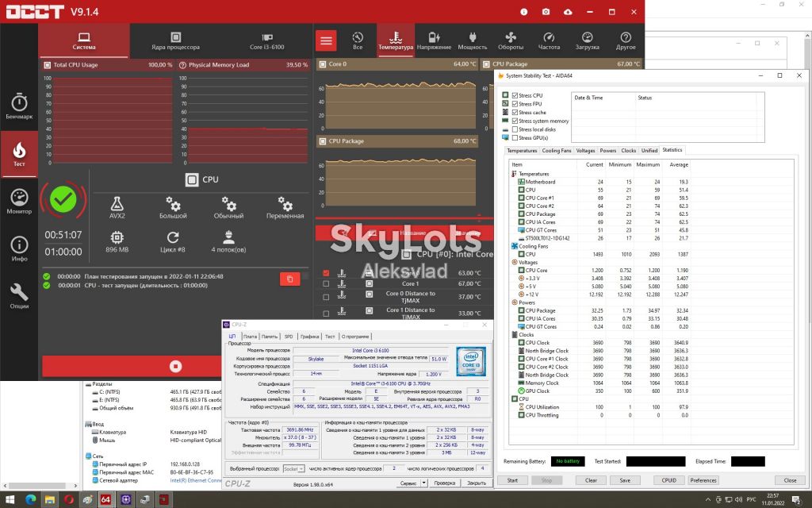Disable Stress CPU in AIDA64
This screenshot has height=508, width=812.
click(x=515, y=95)
